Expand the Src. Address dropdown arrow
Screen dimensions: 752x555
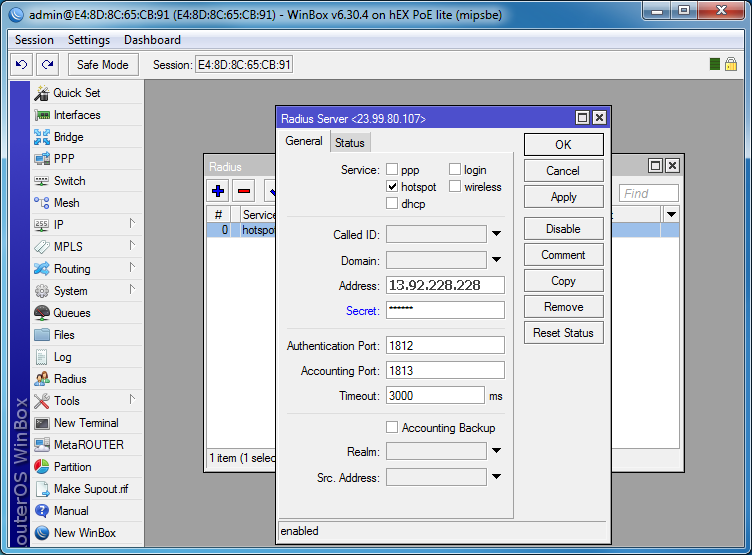496,477
